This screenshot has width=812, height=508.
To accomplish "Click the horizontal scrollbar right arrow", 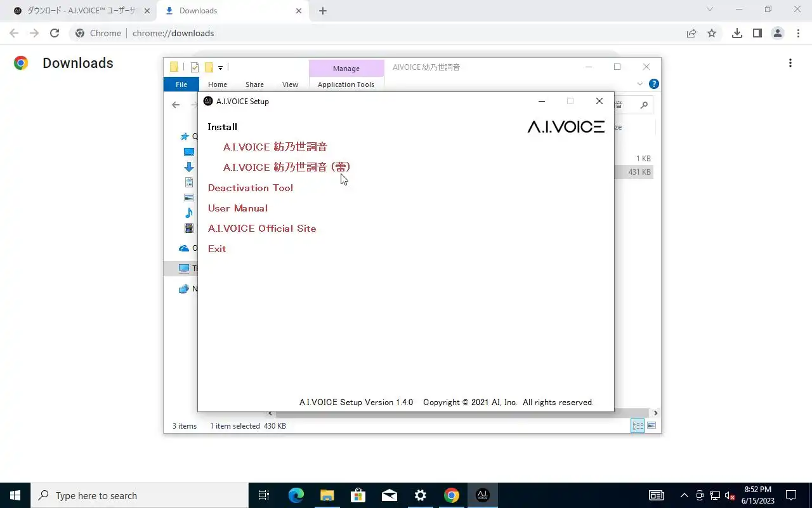I will pos(655,413).
